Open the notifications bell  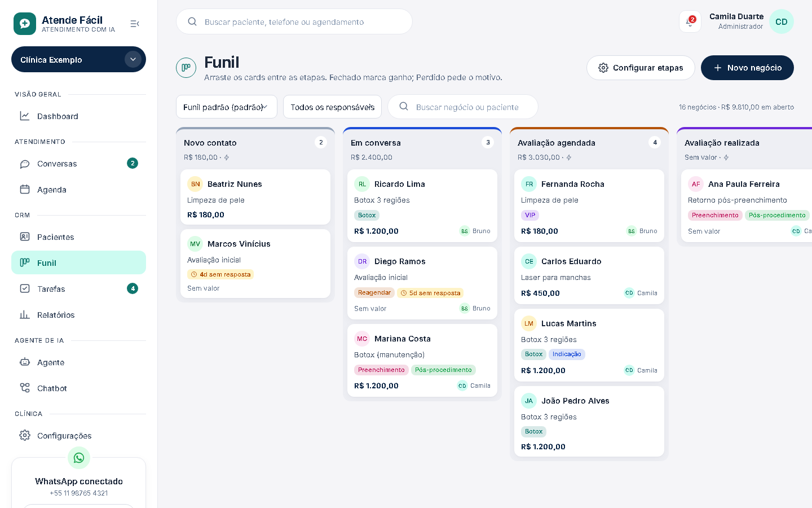(x=690, y=22)
